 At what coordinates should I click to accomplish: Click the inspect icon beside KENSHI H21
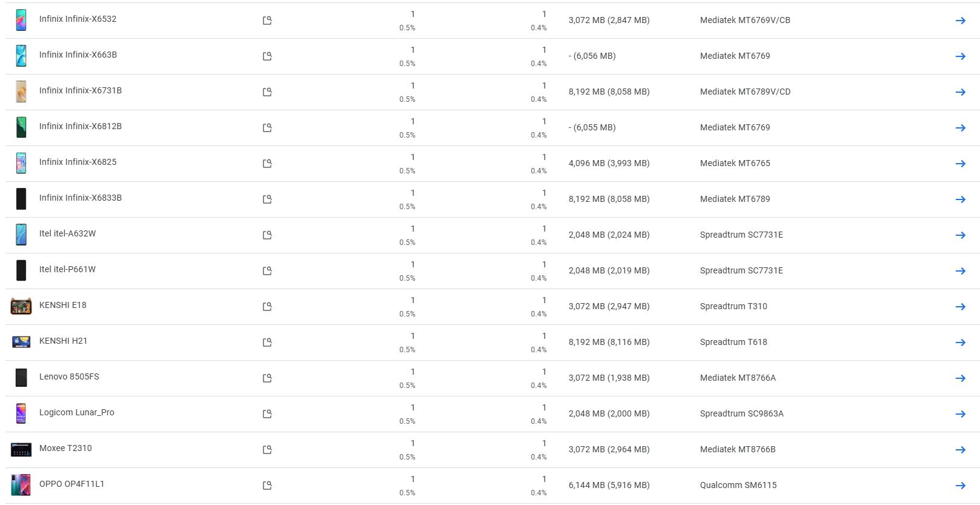(x=267, y=343)
